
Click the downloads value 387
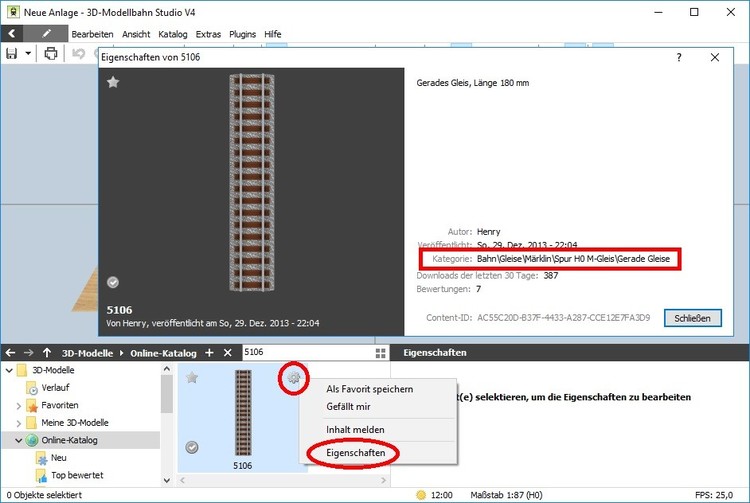pyautogui.click(x=551, y=275)
